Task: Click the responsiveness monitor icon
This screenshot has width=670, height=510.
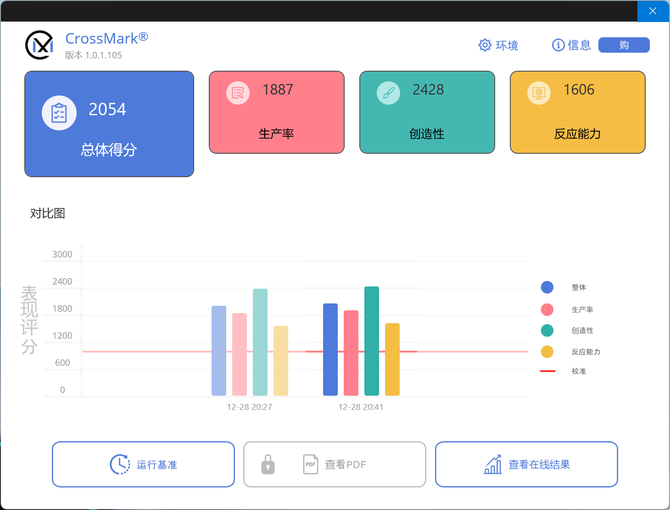Action: click(x=539, y=93)
